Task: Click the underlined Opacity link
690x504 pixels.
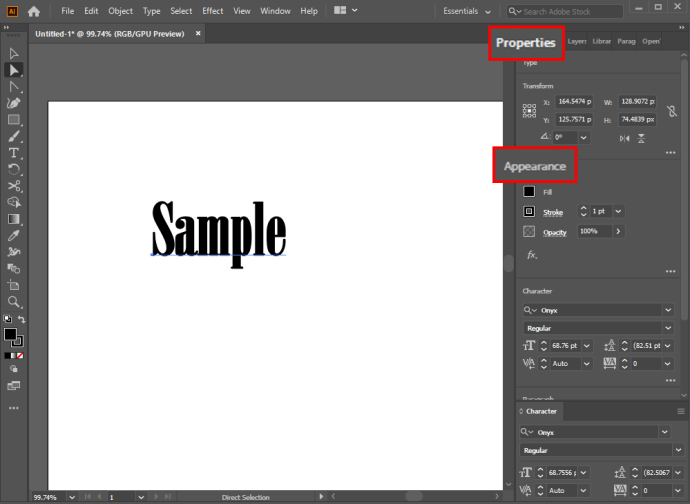Action: [555, 232]
